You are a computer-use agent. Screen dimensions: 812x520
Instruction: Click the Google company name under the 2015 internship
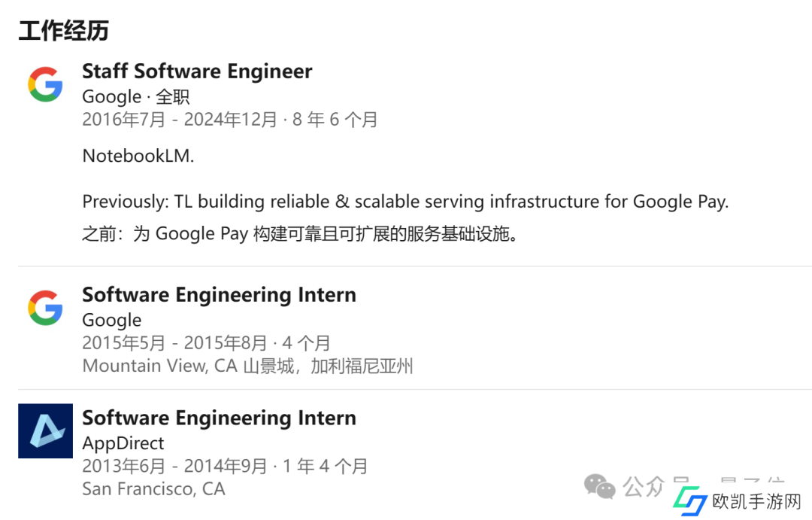pos(111,320)
